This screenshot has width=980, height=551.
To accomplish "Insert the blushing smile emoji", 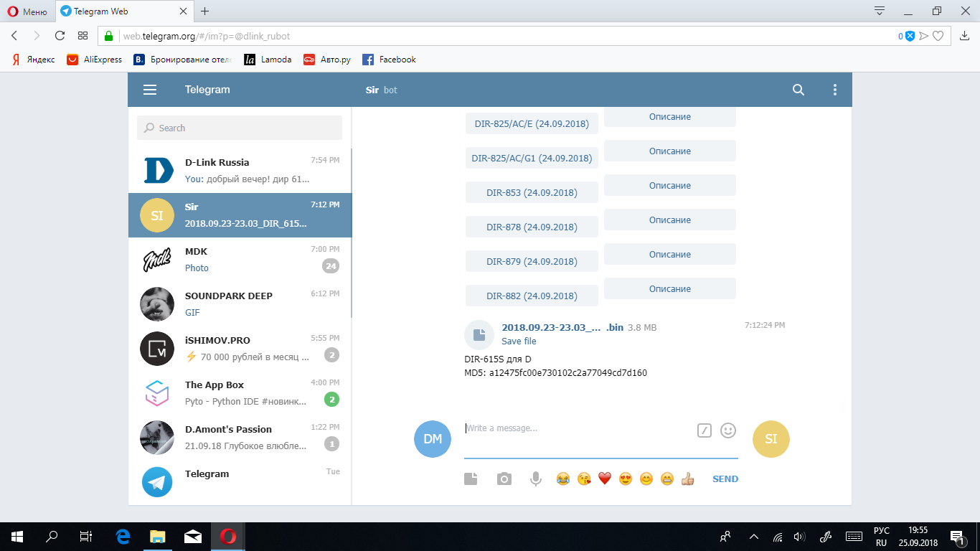I will pyautogui.click(x=646, y=479).
